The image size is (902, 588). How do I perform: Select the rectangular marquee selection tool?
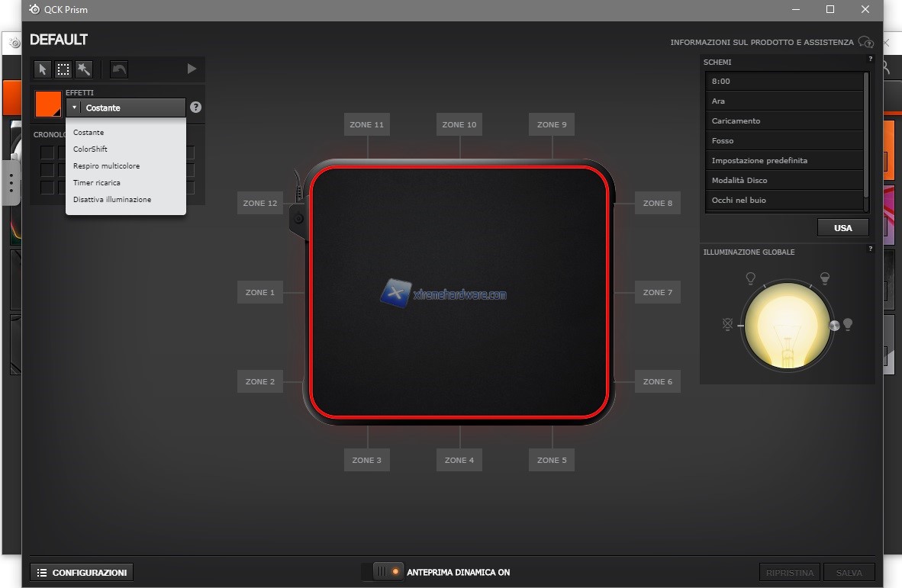[63, 69]
